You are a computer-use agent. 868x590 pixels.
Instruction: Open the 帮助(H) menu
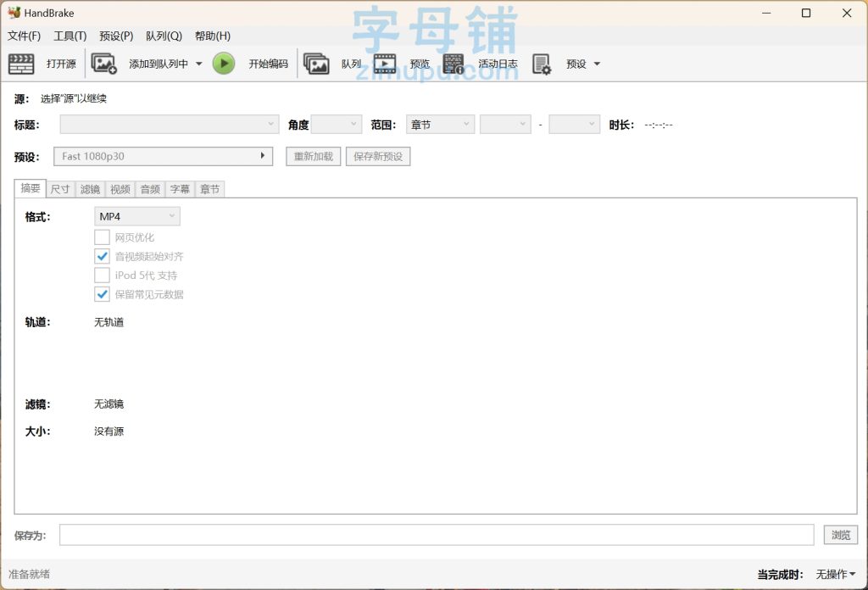[x=213, y=36]
